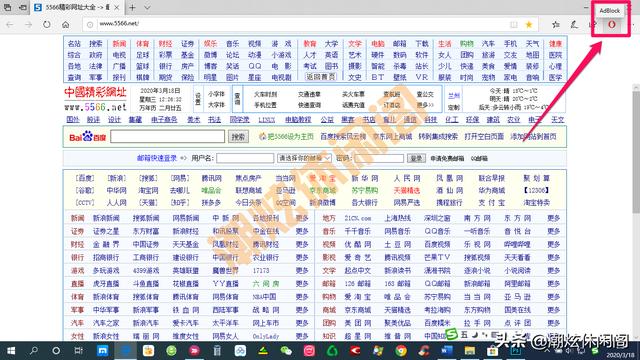Click the taskbar search magnifier
The height and width of the screenshot is (360, 640).
pos(34,351)
